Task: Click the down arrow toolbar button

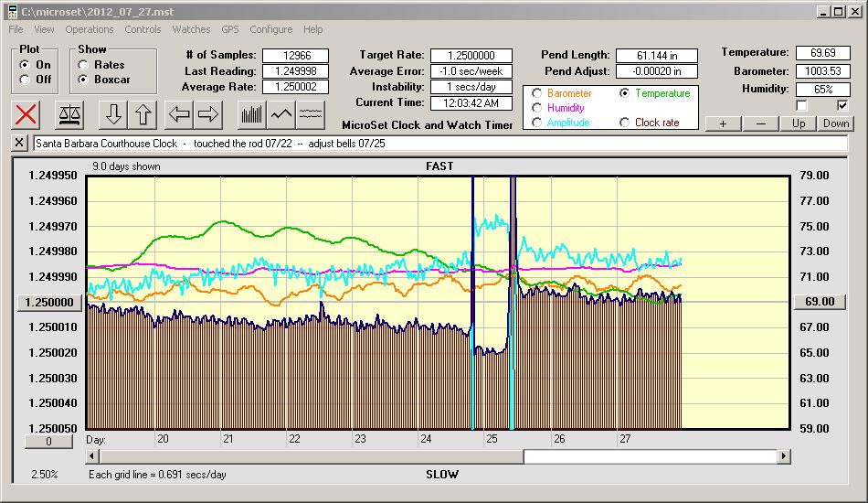Action: coord(112,114)
